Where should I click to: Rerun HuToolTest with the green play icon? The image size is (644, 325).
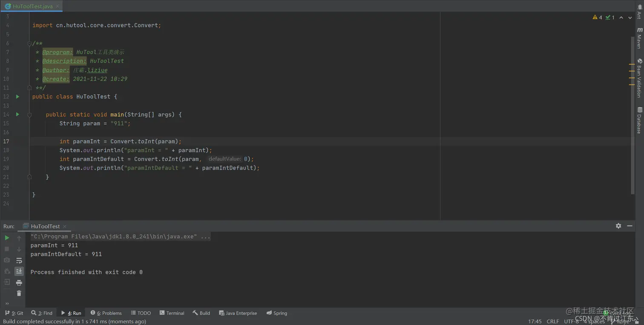tap(7, 238)
